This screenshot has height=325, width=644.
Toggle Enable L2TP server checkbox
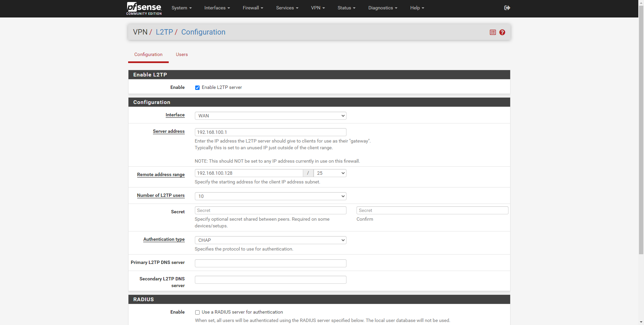pos(197,88)
